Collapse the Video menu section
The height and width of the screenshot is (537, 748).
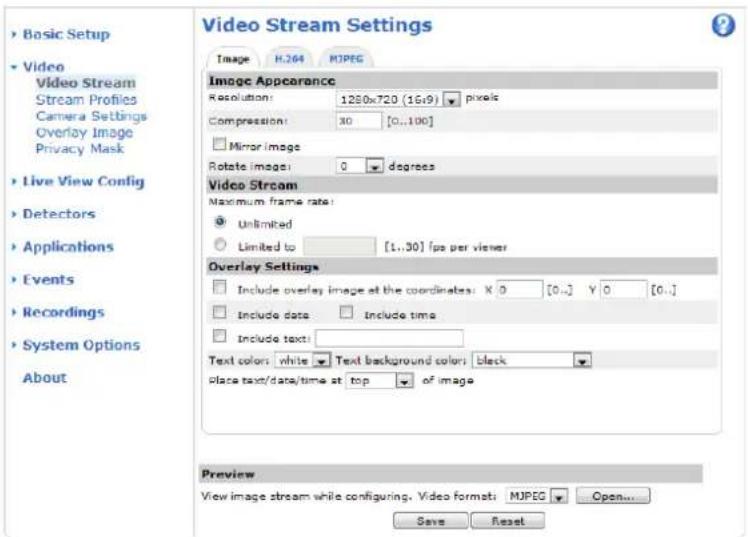(43, 67)
